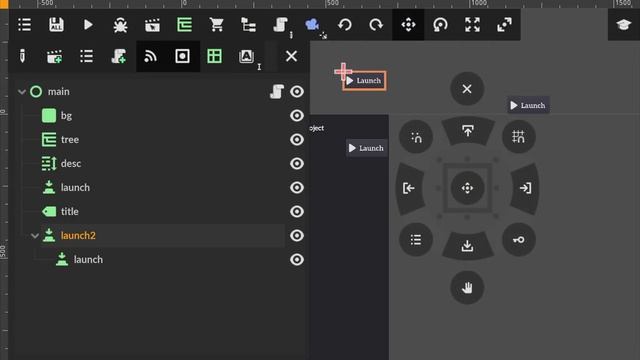Toggle the square target icon

182,56
